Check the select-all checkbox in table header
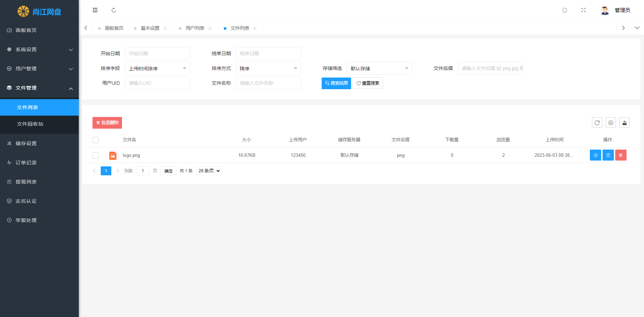 (x=96, y=140)
